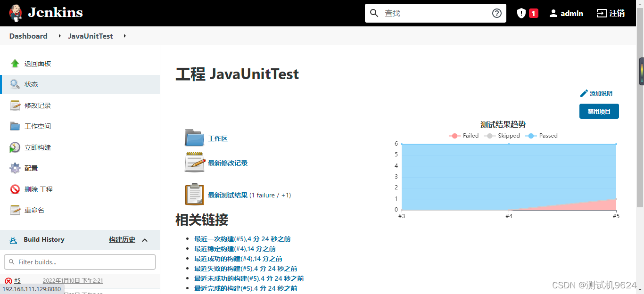This screenshot has width=644, height=294.
Task: Open security warning shield icon
Action: point(521,13)
